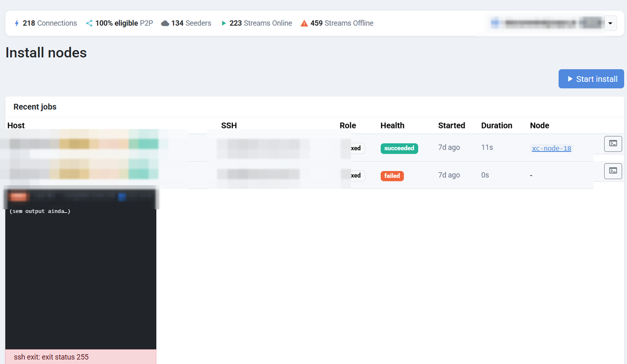627x364 pixels.
Task: Click the Host column header
Action: (16, 125)
